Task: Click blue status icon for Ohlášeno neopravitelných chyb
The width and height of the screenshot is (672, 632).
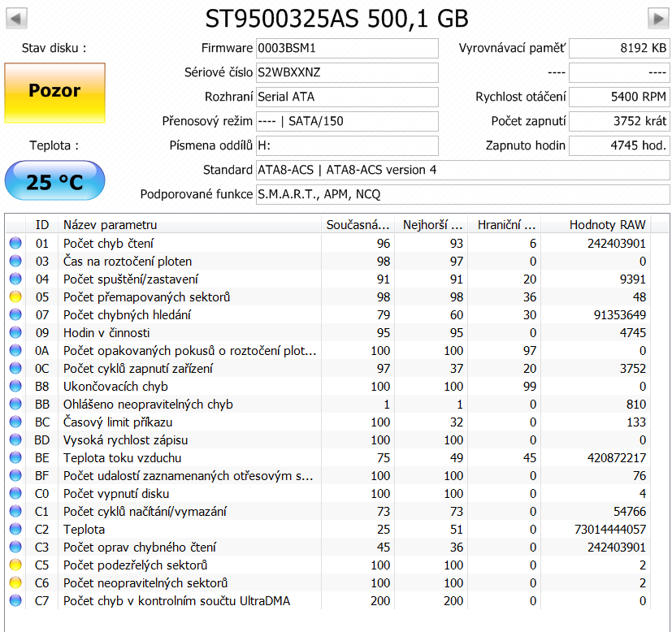Action: [x=15, y=404]
